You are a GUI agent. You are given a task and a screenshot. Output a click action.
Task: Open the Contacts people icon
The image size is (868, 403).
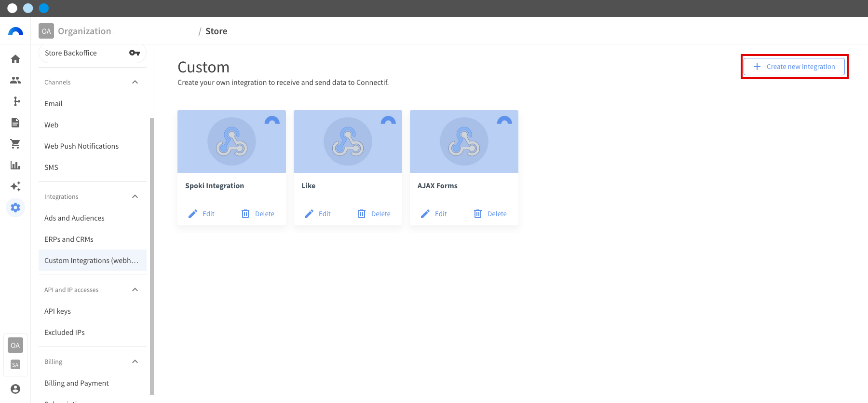15,80
